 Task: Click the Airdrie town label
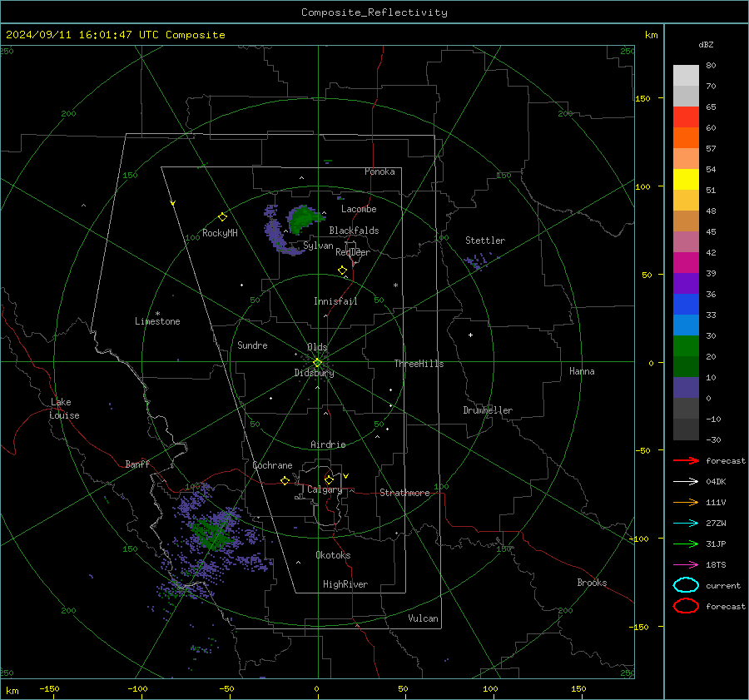[x=328, y=444]
